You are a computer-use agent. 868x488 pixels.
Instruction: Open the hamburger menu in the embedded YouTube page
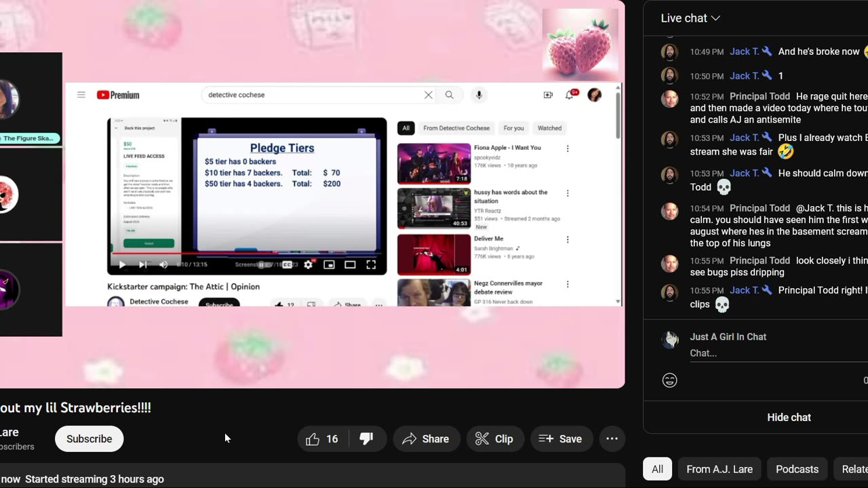point(81,95)
